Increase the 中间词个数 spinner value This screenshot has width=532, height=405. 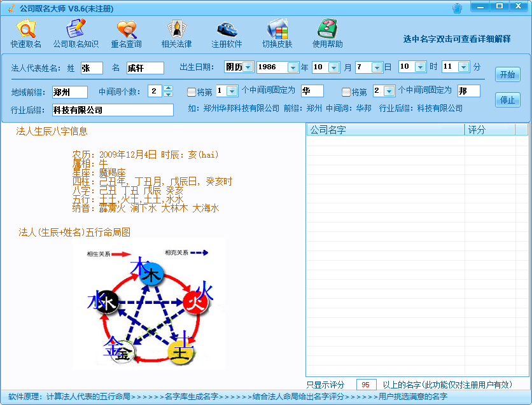[168, 88]
